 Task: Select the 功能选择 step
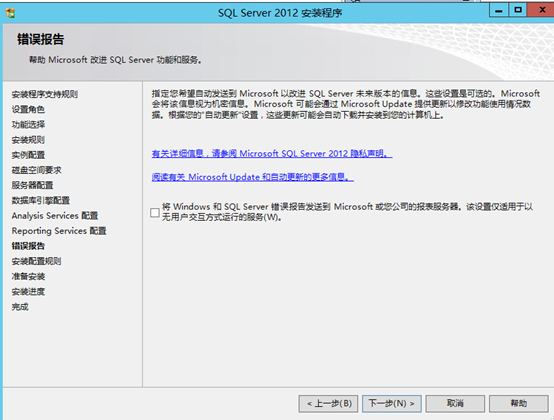(x=28, y=125)
